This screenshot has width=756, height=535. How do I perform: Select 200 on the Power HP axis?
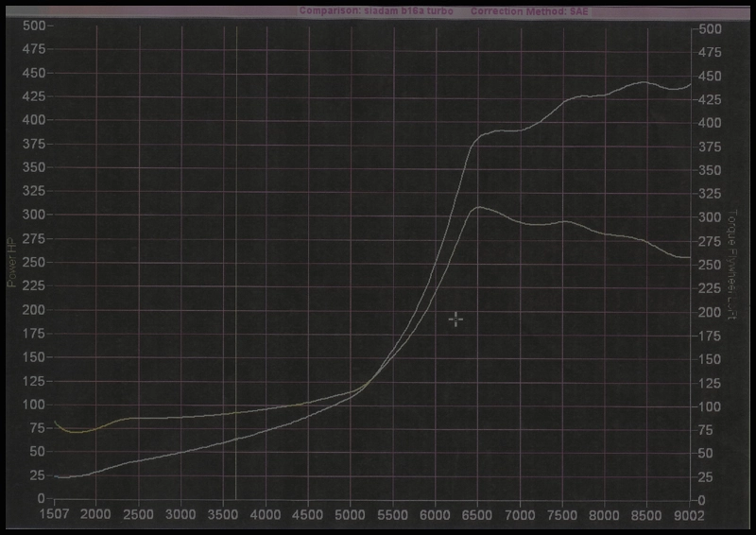34,310
